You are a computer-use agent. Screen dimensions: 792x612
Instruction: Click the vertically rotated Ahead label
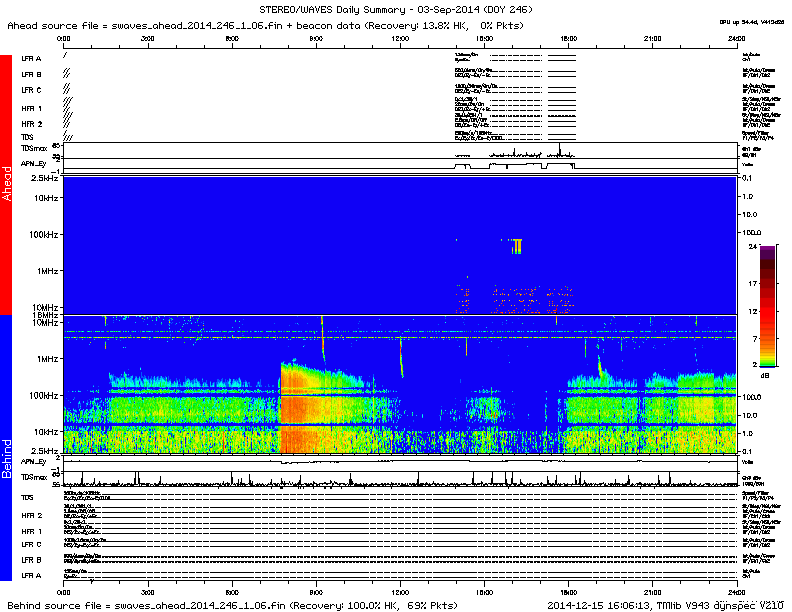6,183
